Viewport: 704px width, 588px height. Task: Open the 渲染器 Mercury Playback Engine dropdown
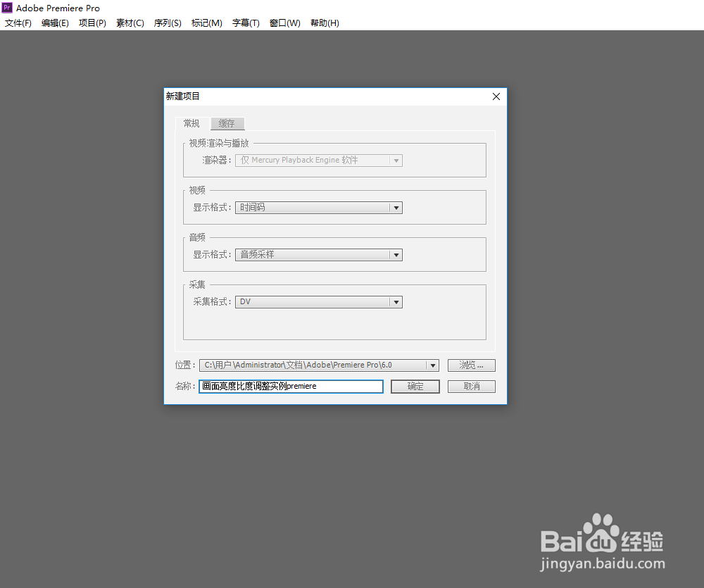tap(319, 161)
